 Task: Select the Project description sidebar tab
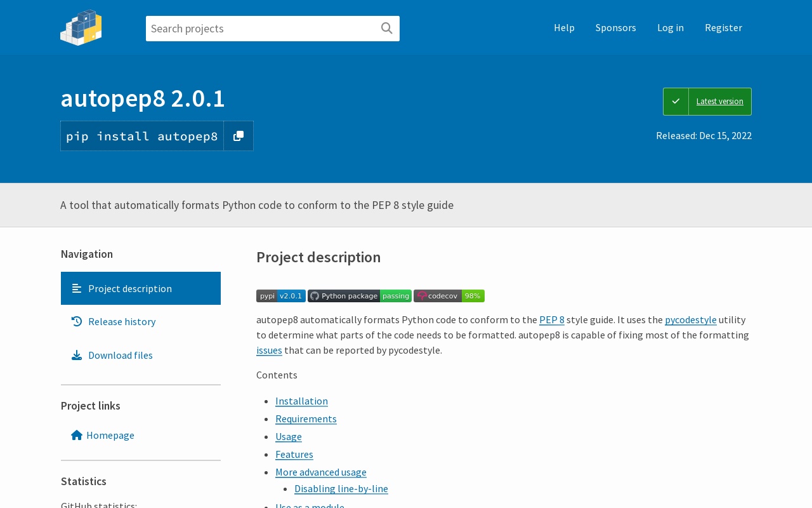129,288
